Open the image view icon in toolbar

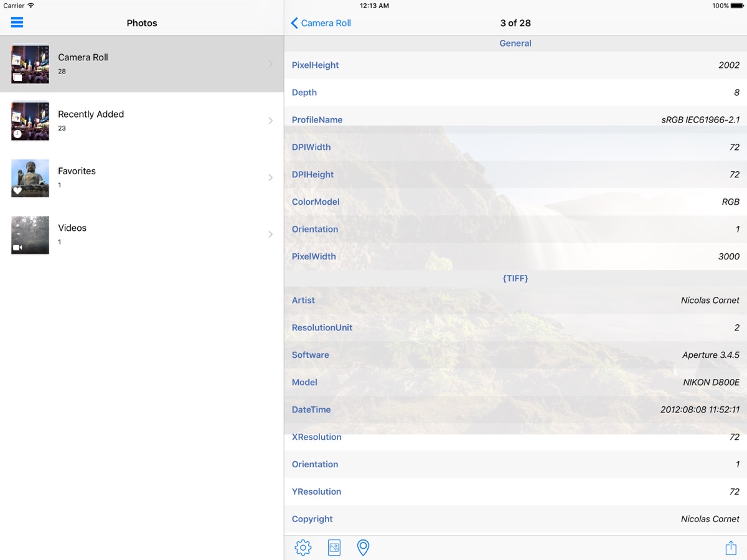point(334,548)
